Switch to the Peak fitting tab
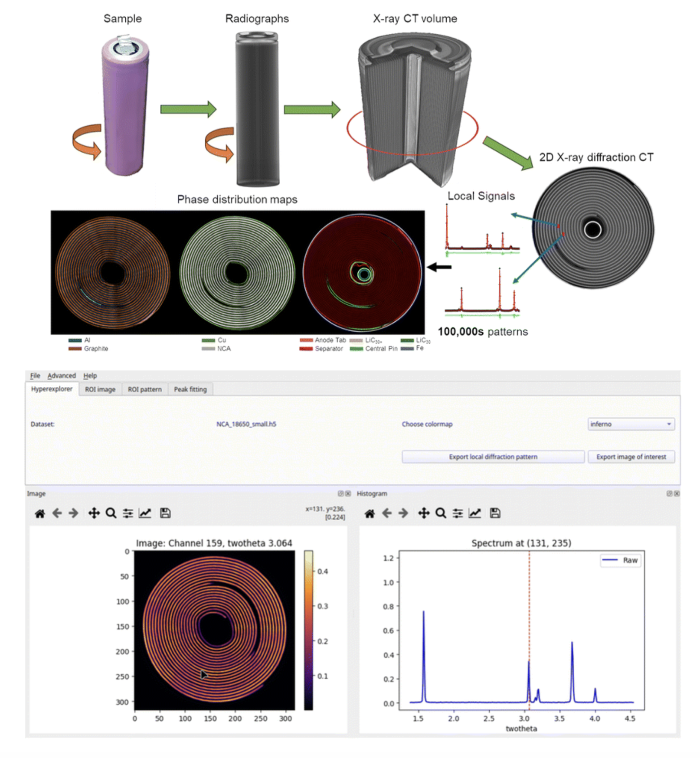The height and width of the screenshot is (758, 700). (190, 389)
